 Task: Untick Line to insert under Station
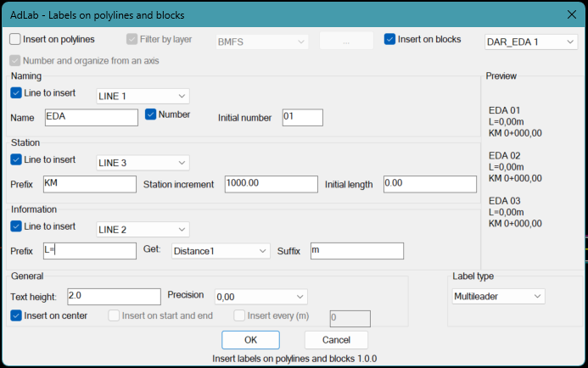click(x=16, y=159)
